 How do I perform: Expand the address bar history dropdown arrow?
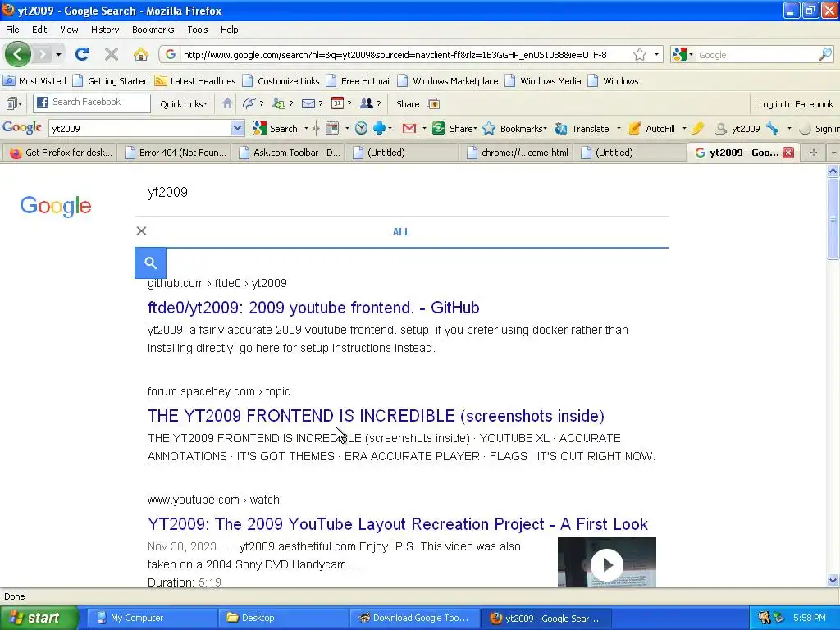pyautogui.click(x=656, y=54)
